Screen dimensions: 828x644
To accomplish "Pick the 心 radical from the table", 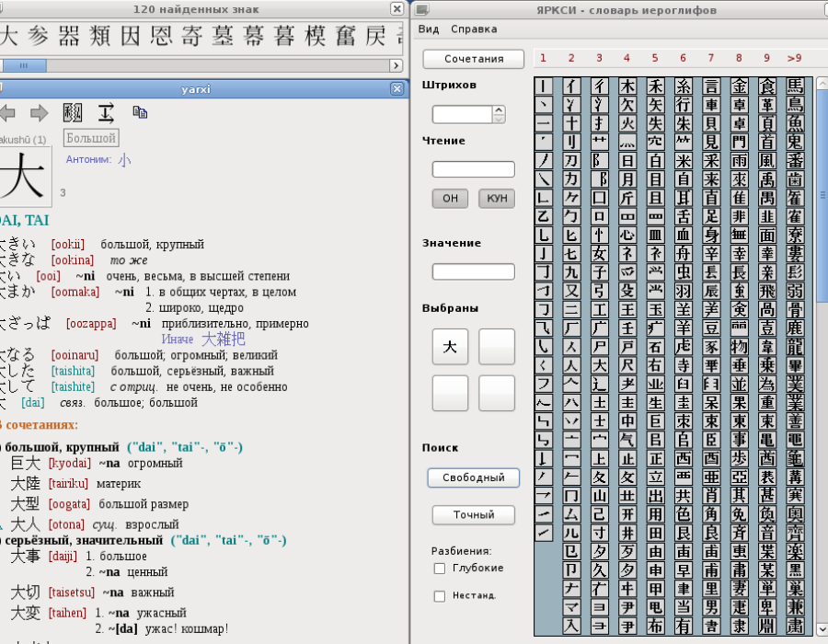I will 627,235.
